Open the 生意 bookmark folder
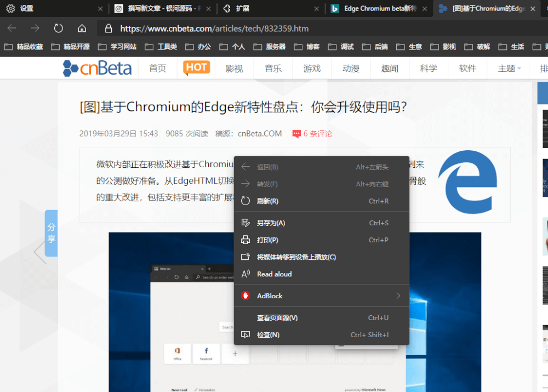This screenshot has width=548, height=392. 409,47
